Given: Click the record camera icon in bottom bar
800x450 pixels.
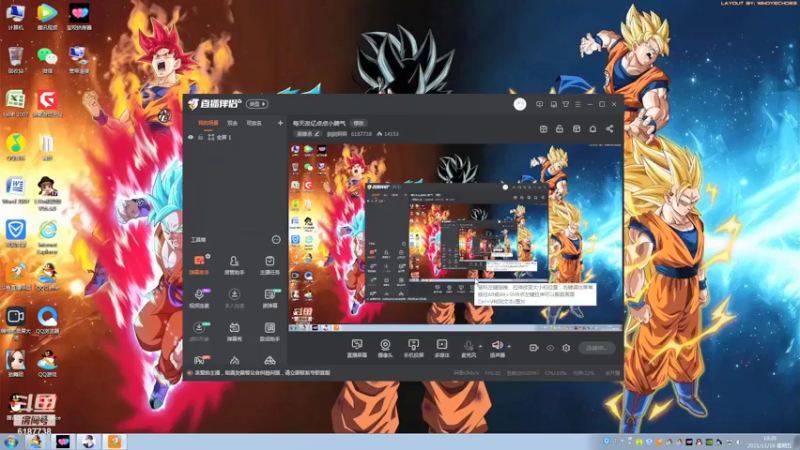Looking at the screenshot, I should (534, 348).
